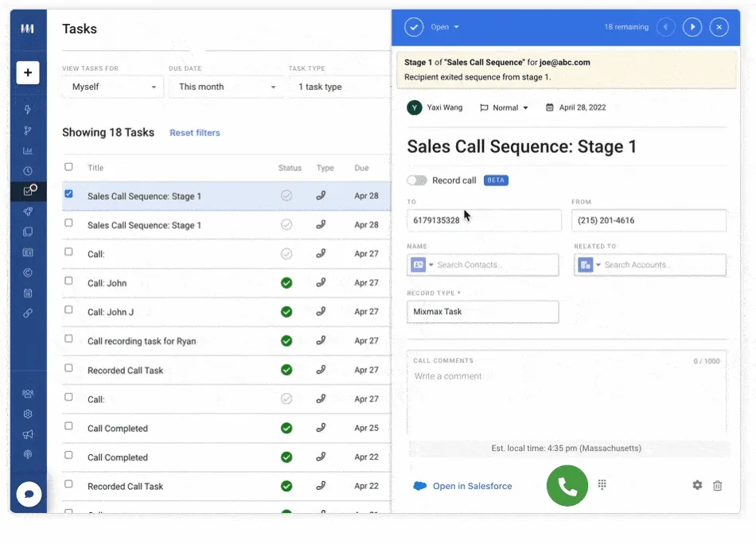Tick the select-all tasks checkbox in header

[68, 167]
